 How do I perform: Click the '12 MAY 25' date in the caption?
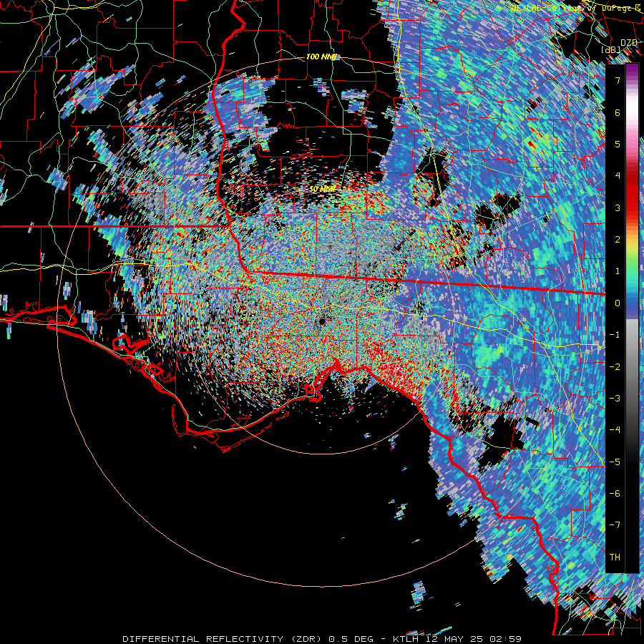[456, 639]
